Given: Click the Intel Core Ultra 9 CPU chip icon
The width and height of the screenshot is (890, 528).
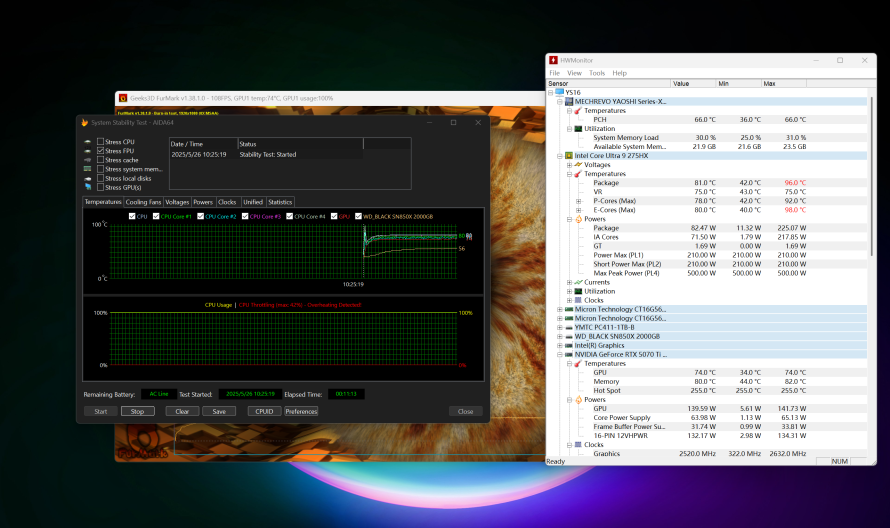Looking at the screenshot, I should click(x=566, y=156).
